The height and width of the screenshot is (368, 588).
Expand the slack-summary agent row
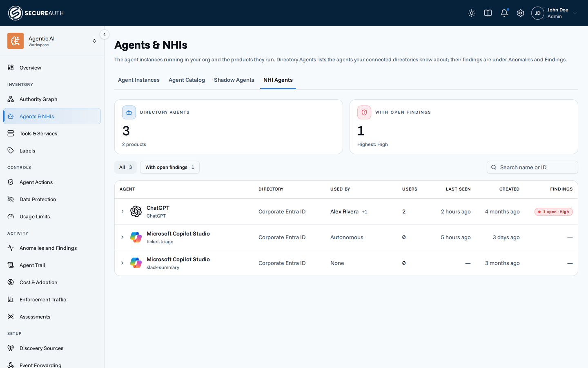point(122,263)
